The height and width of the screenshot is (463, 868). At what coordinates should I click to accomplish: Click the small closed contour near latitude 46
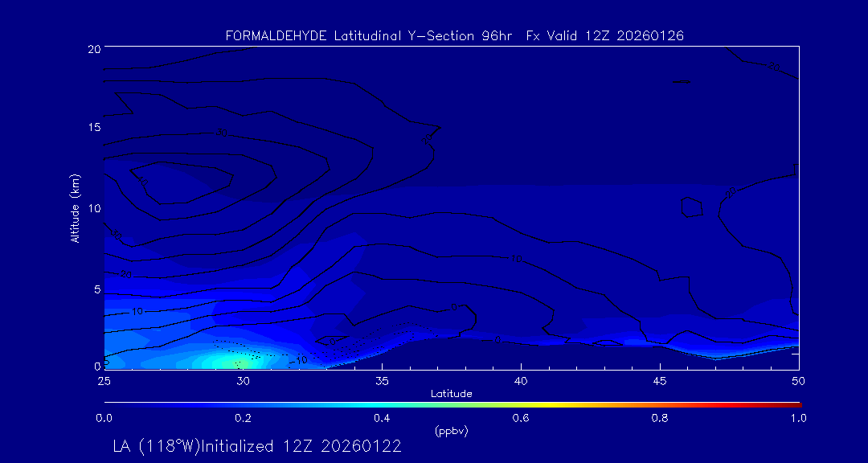point(691,207)
